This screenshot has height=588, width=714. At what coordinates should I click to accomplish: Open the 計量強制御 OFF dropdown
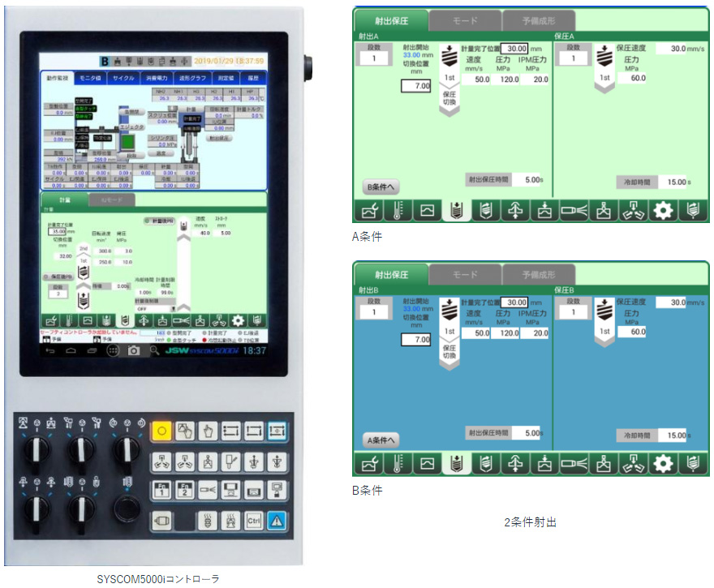[154, 309]
